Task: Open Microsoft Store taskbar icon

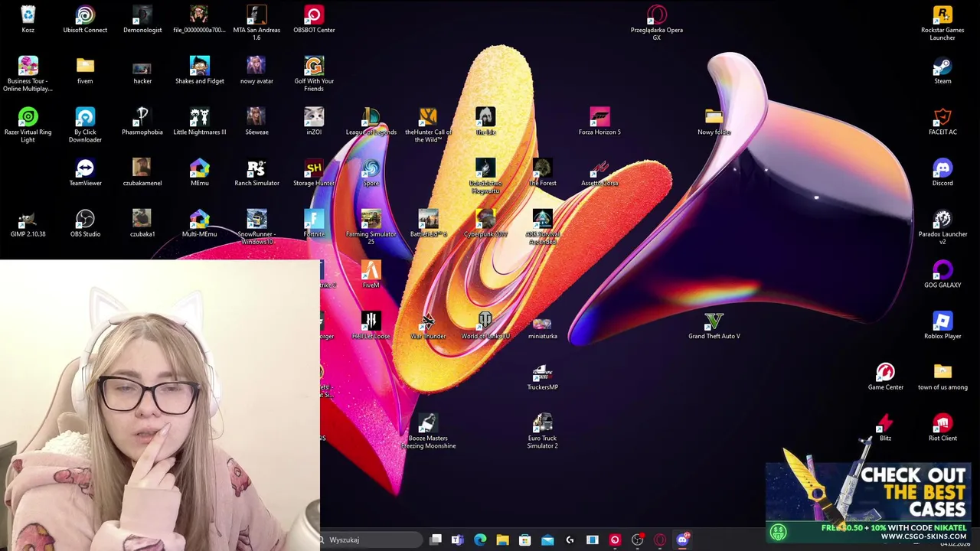Action: coord(524,540)
